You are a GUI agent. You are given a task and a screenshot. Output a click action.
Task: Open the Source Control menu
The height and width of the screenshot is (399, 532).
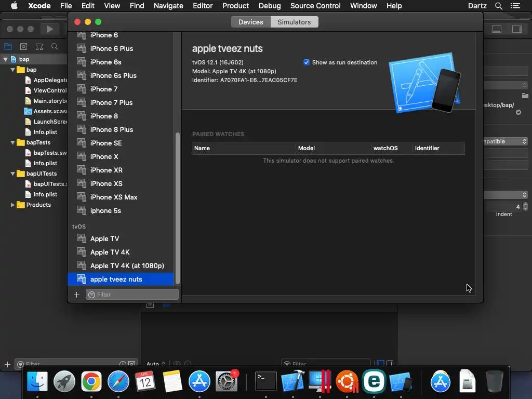click(x=315, y=6)
